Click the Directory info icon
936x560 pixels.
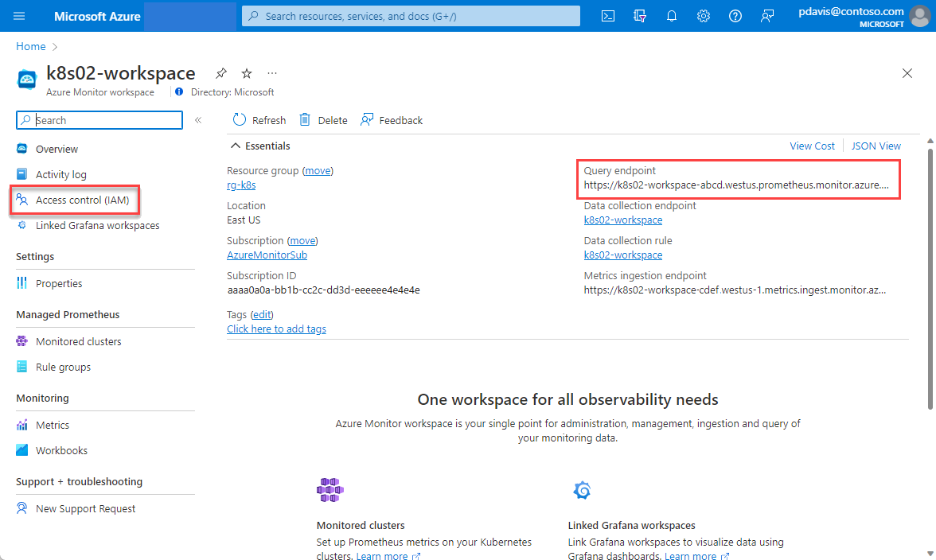tap(179, 91)
